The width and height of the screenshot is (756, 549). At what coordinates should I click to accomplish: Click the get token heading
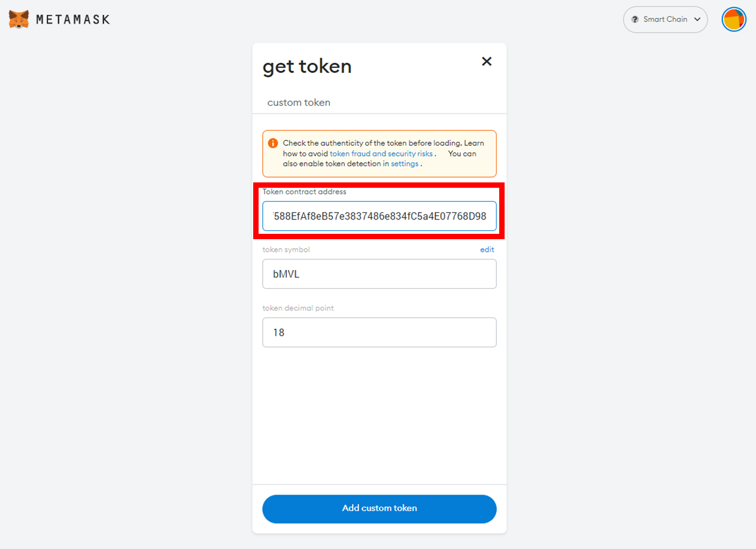[307, 66]
